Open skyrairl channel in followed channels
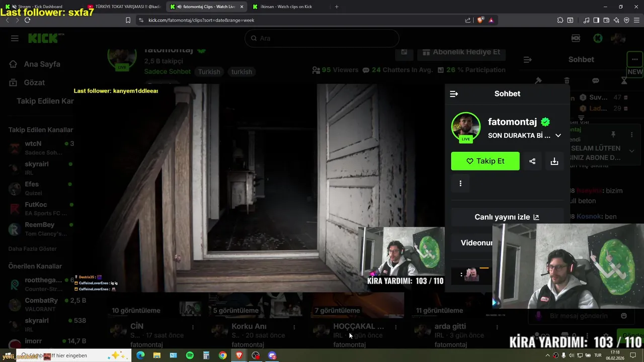Viewport: 644px width, 362px height. click(x=41, y=168)
